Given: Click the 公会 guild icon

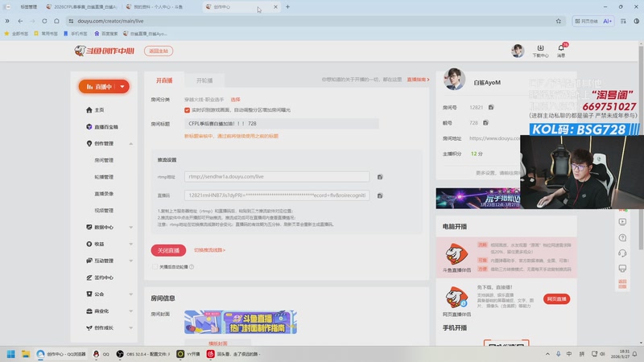Looking at the screenshot, I should click(89, 294).
